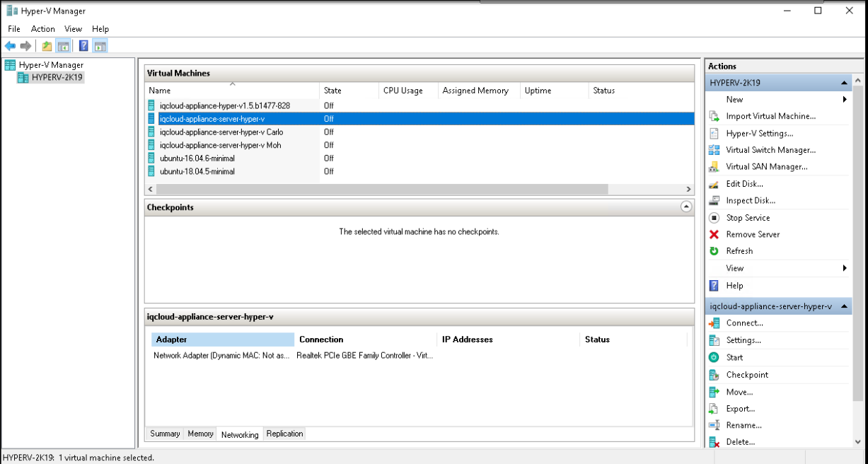This screenshot has width=868, height=464.
Task: Open Hyper-V Settings via its action icon
Action: [x=714, y=133]
